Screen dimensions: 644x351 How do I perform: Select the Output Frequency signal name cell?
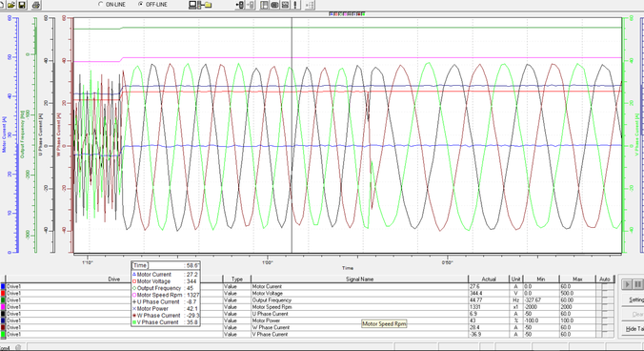(x=359, y=300)
